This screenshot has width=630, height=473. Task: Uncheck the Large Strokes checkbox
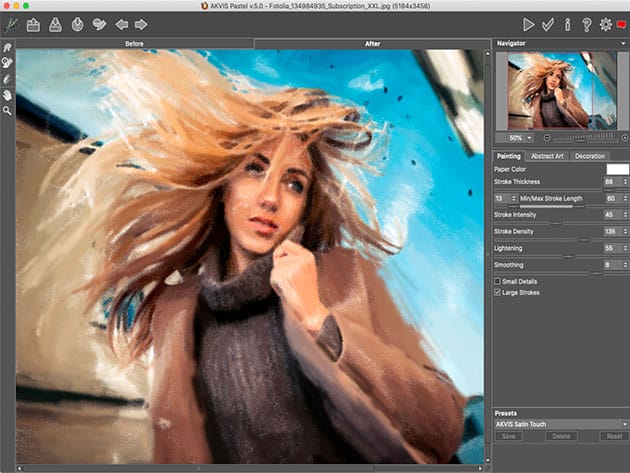point(499,292)
